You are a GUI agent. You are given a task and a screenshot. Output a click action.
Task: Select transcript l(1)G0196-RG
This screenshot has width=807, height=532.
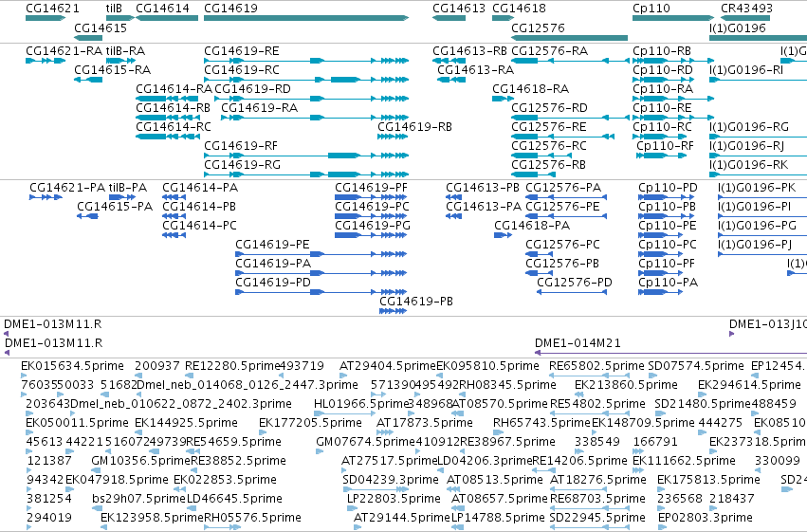(749, 127)
